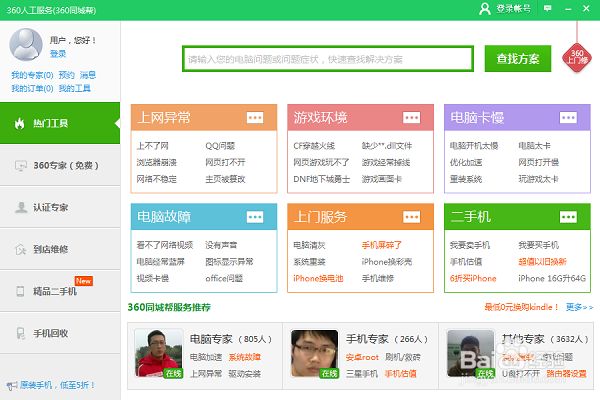Viewport: 600px width, 400px height.
Task: Expand more options on the 游戏环境 card
Action: pos(411,118)
